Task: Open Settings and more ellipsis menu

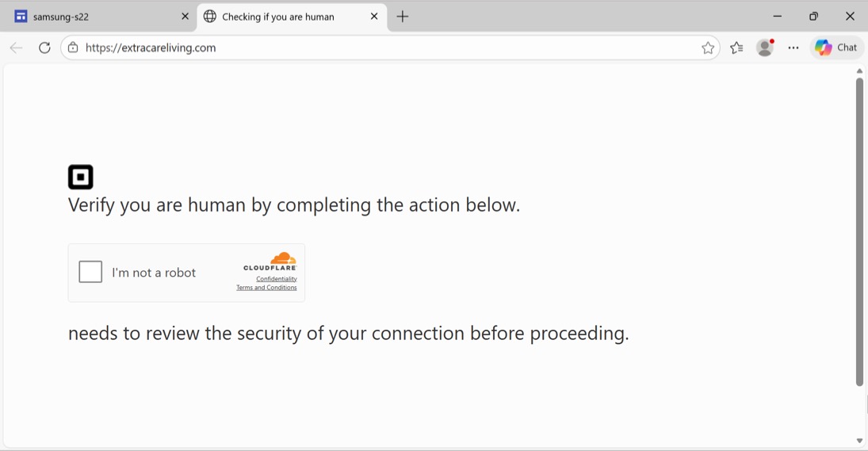Action: pyautogui.click(x=793, y=48)
